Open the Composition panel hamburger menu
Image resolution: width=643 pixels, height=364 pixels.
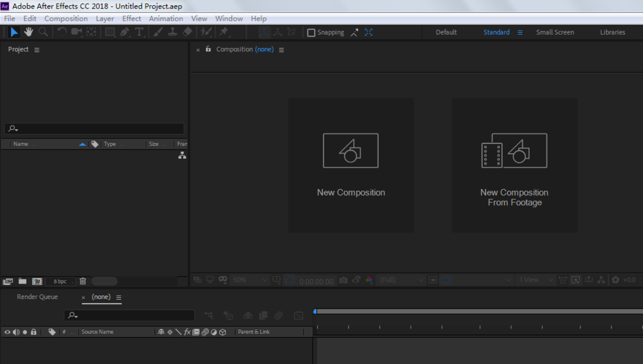point(282,50)
